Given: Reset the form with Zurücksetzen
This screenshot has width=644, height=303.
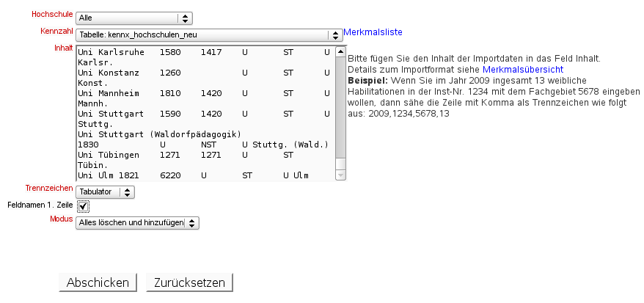Looking at the screenshot, I should point(189,282).
